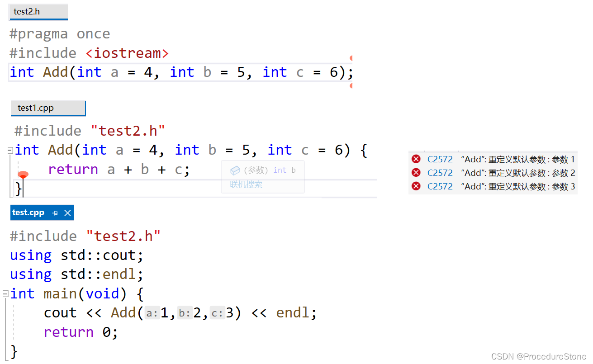Click Add in the test2.h declaration
The width and height of the screenshot is (593, 364).
[55, 72]
